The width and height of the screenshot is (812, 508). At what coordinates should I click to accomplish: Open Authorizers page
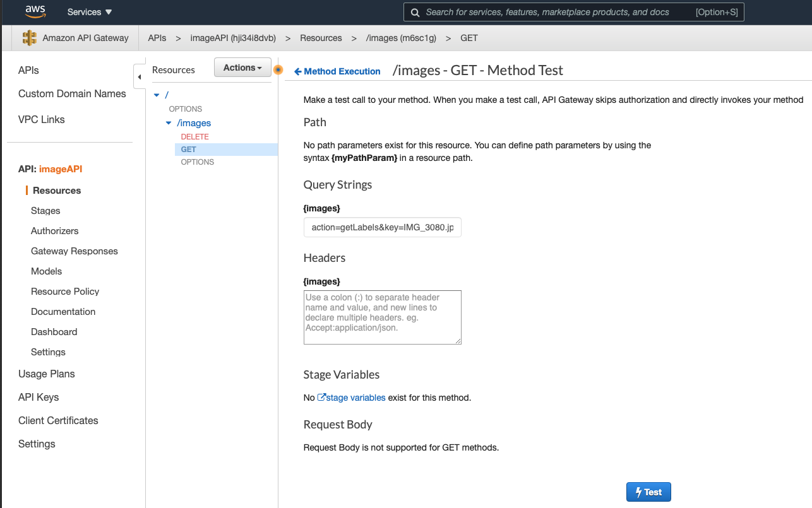(55, 231)
